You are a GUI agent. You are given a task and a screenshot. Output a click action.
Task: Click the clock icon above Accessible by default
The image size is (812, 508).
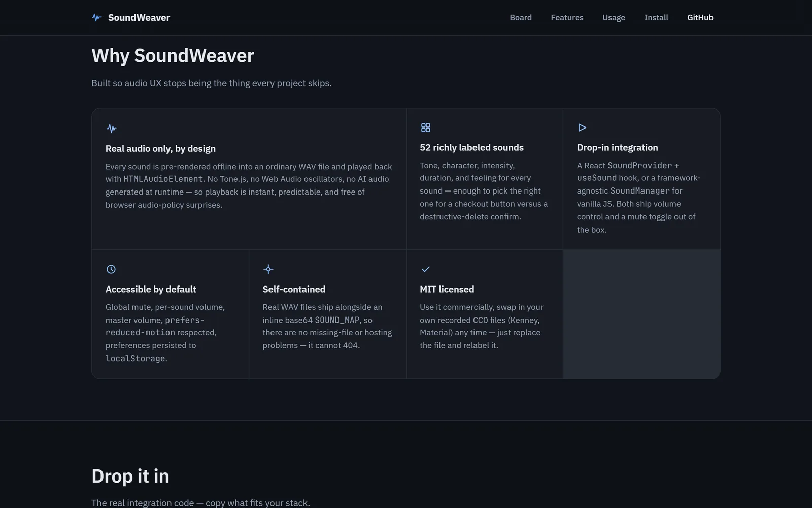[x=111, y=269]
